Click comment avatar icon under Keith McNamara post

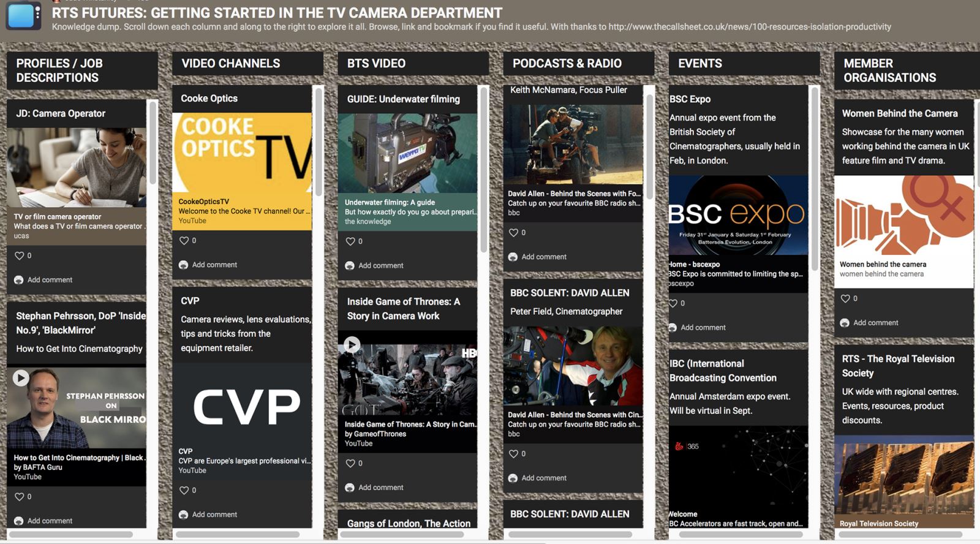pos(513,257)
